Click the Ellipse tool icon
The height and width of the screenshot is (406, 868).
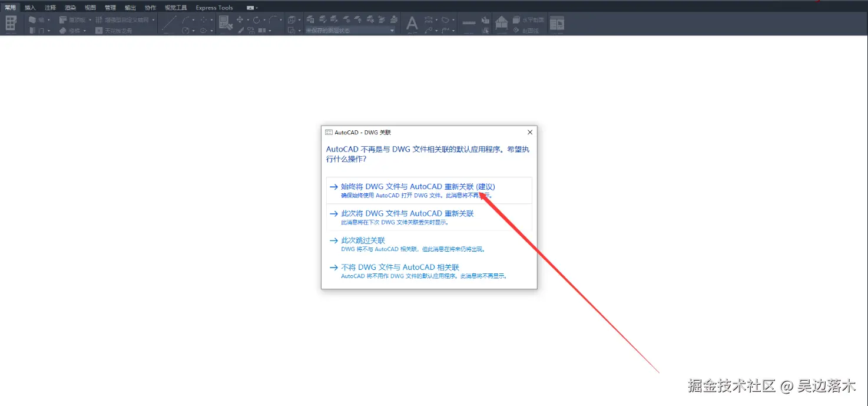coord(203,30)
